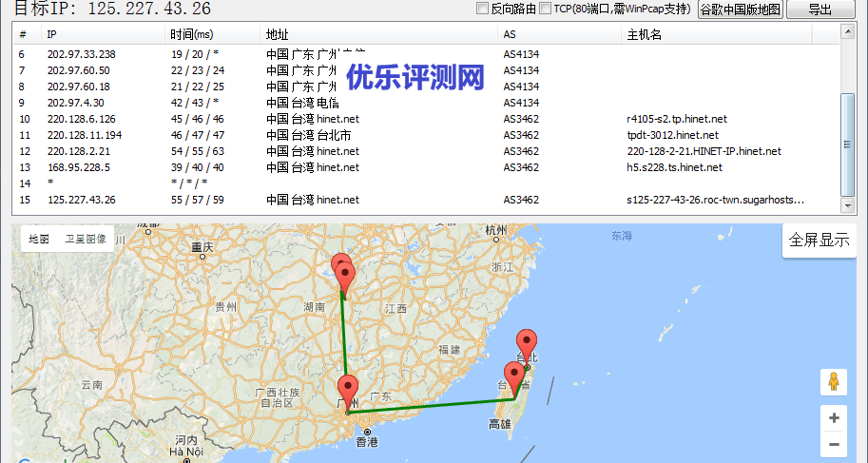Click hostname s125-227-43-26.roc-twn.sugarhosts
This screenshot has width=868, height=463.
point(715,200)
